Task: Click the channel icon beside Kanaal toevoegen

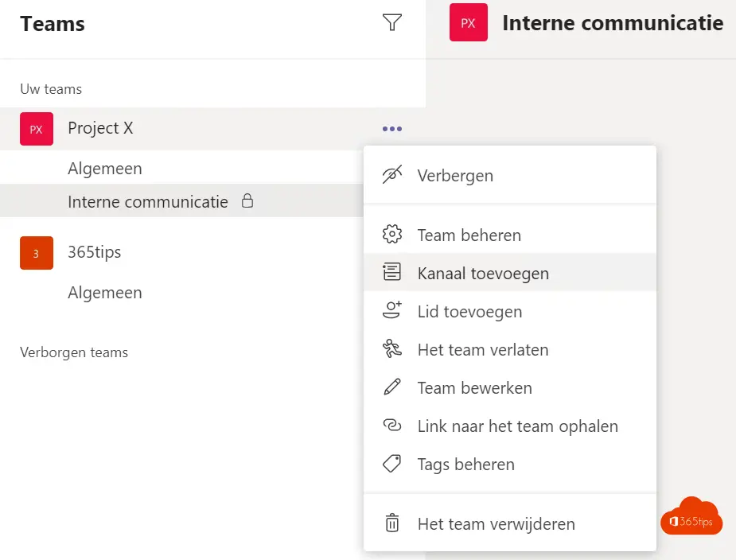Action: tap(392, 272)
